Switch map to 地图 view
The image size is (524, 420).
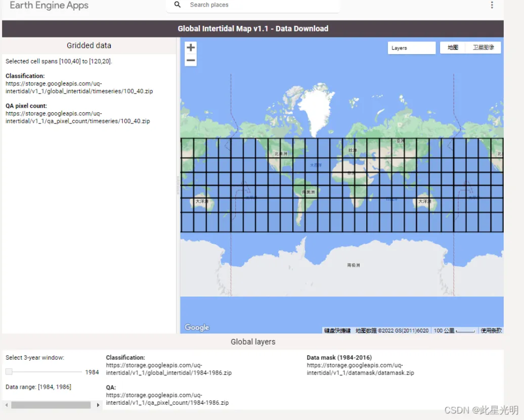click(453, 48)
